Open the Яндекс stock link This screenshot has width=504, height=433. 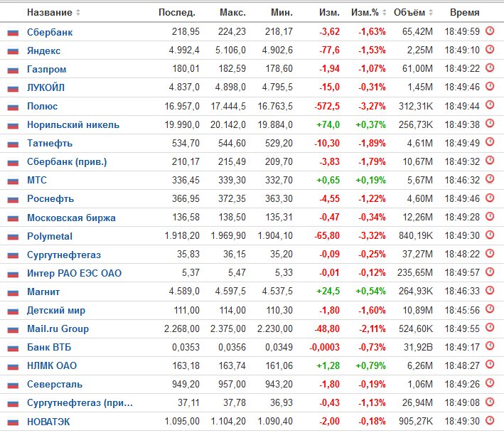coord(43,50)
